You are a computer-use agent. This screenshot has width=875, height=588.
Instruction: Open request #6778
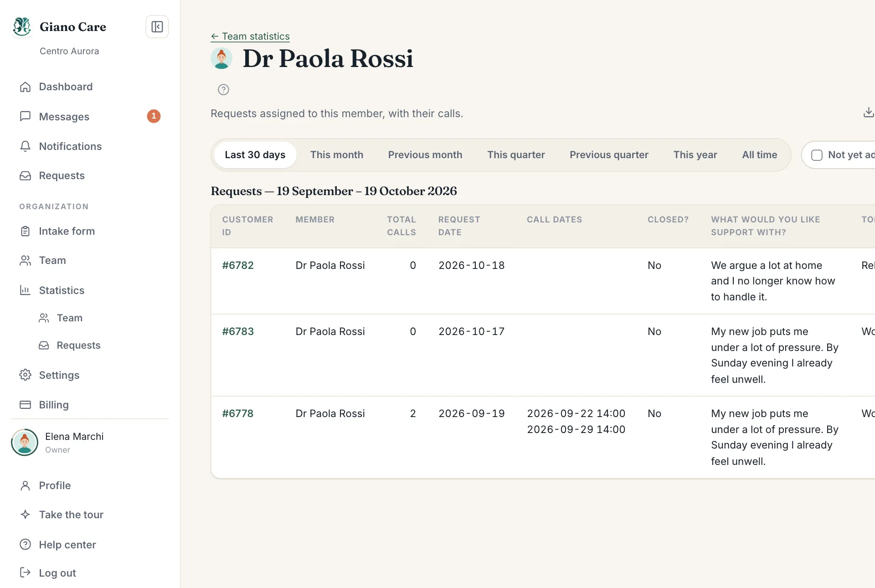(x=238, y=413)
